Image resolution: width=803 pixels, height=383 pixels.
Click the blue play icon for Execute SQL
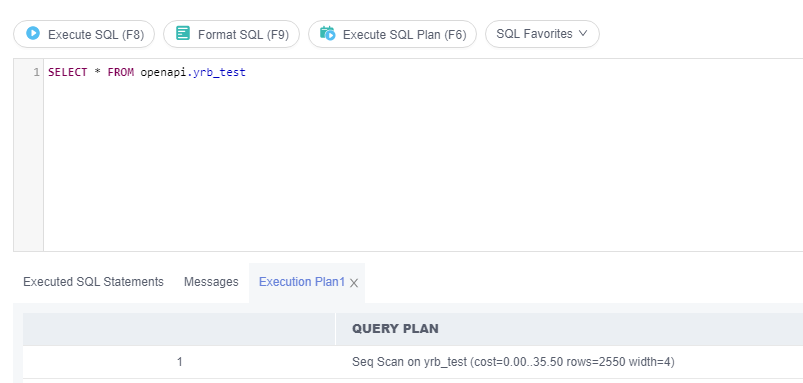coord(33,33)
